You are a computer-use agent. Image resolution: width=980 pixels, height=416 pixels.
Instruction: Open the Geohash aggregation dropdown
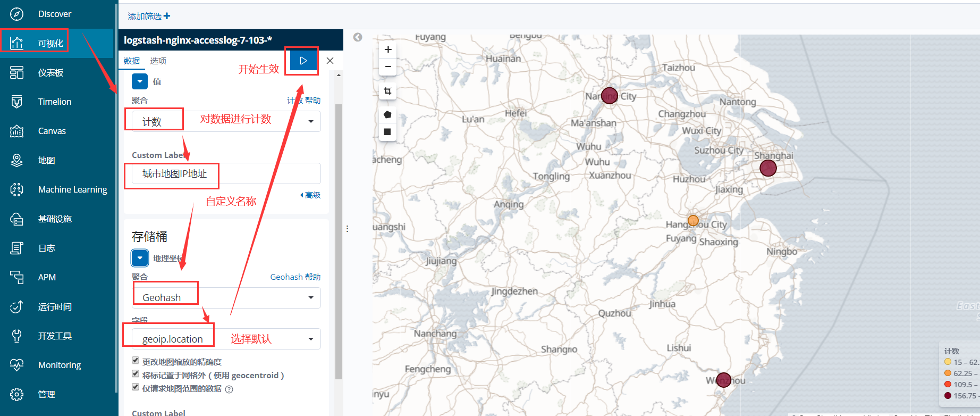(226, 297)
